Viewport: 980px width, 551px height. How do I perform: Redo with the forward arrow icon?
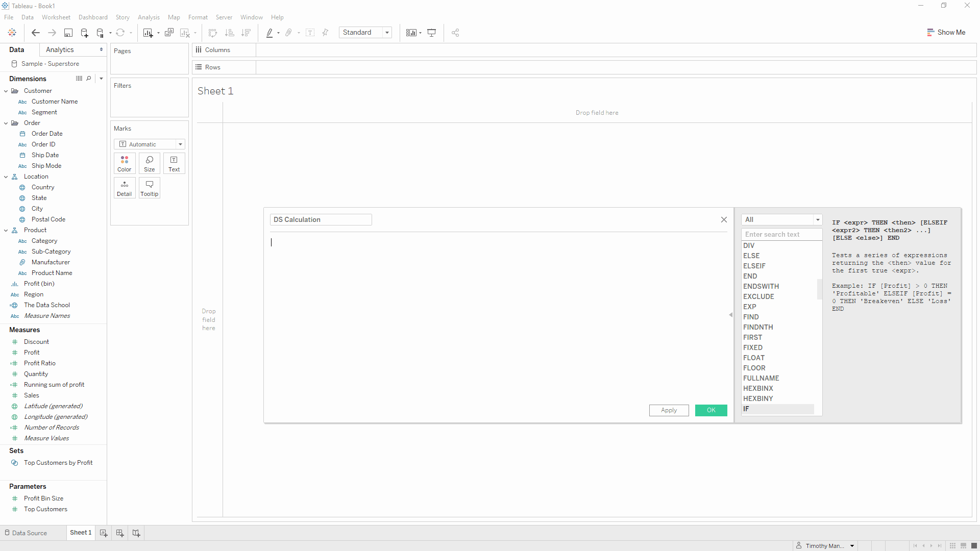pyautogui.click(x=52, y=33)
